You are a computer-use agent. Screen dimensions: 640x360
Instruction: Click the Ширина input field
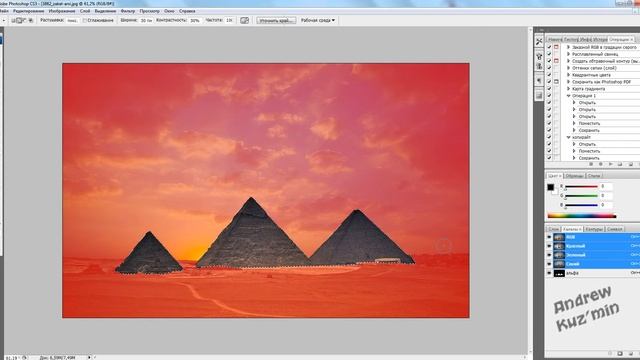(x=146, y=20)
